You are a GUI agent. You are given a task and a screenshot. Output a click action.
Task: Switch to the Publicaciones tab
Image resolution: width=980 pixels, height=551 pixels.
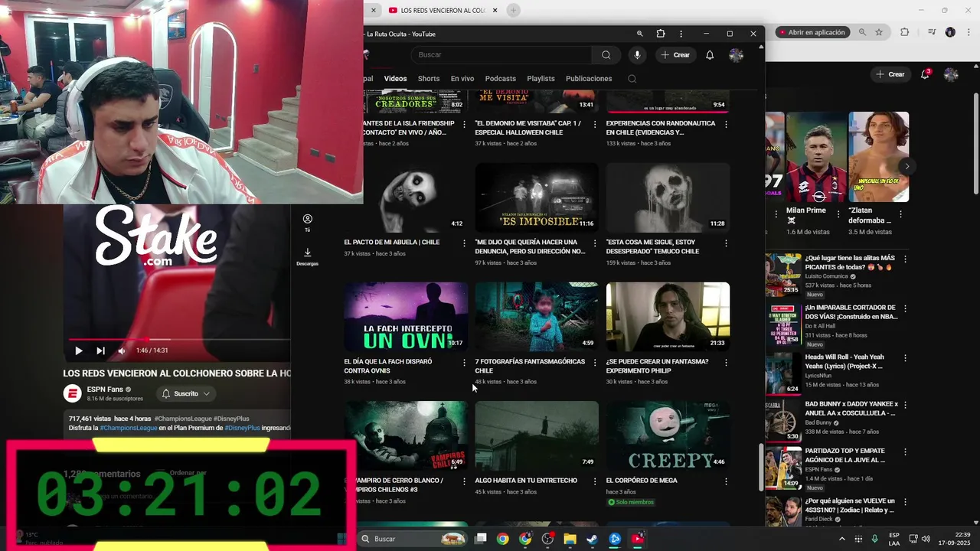tap(589, 79)
